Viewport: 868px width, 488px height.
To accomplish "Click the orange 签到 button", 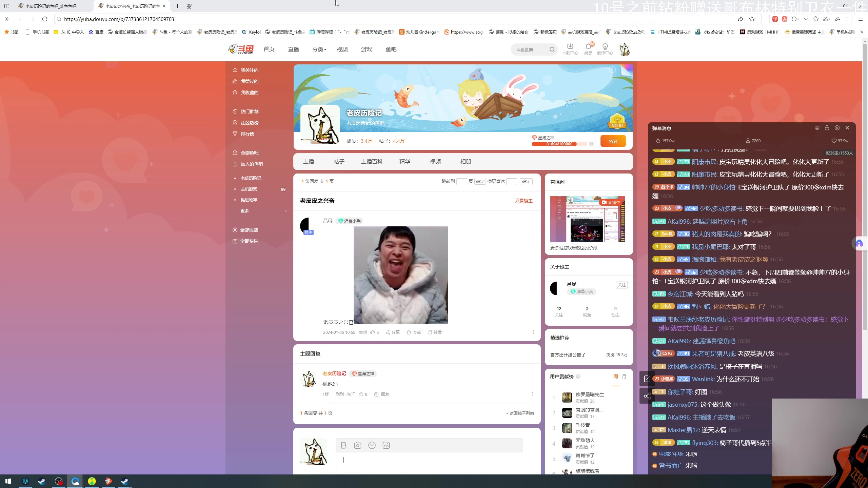I will (613, 141).
